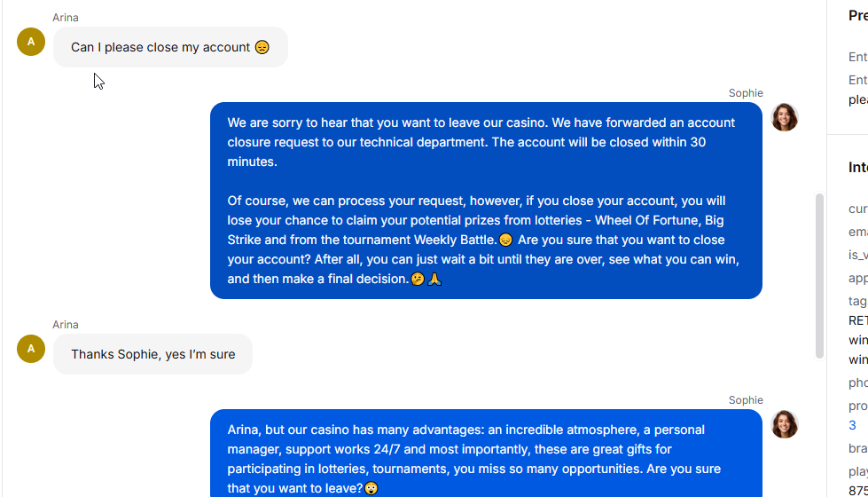Image resolution: width=868 pixels, height=497 pixels.
Task: Click Arina's avatar beside the first message
Action: (x=31, y=42)
